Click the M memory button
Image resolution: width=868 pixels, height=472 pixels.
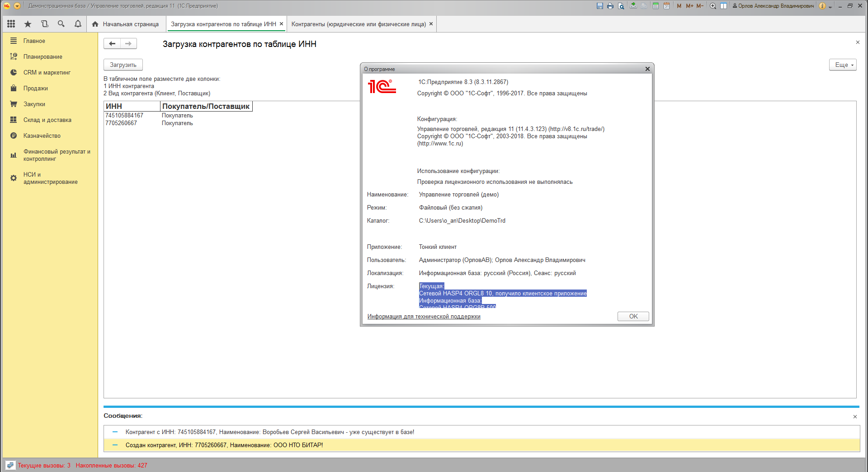(679, 6)
